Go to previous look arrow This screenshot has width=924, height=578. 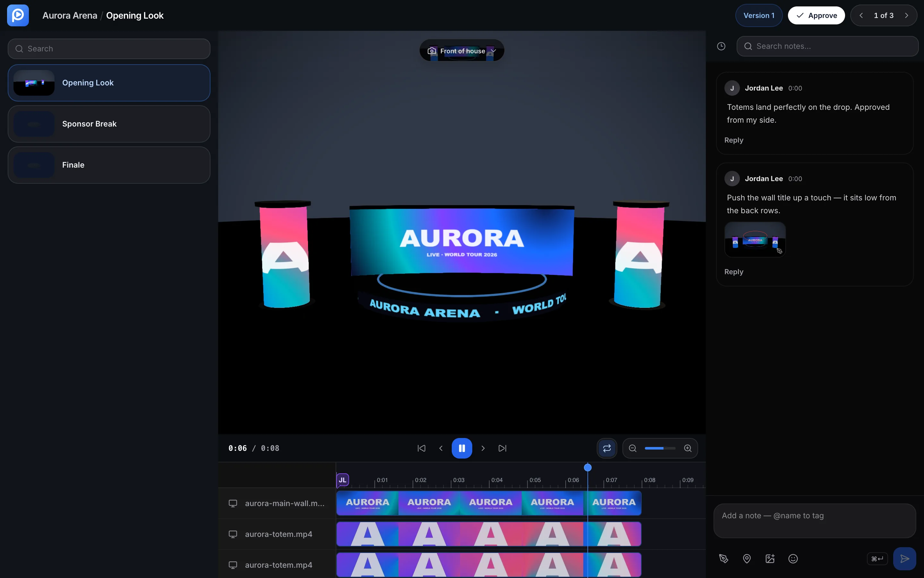[x=861, y=15]
